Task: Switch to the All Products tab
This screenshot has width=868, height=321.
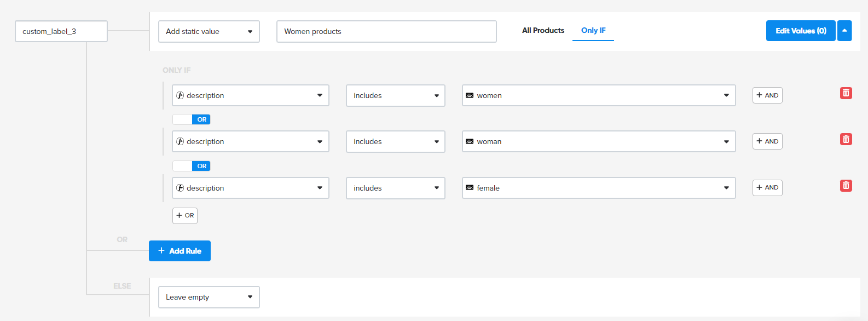Action: click(543, 31)
